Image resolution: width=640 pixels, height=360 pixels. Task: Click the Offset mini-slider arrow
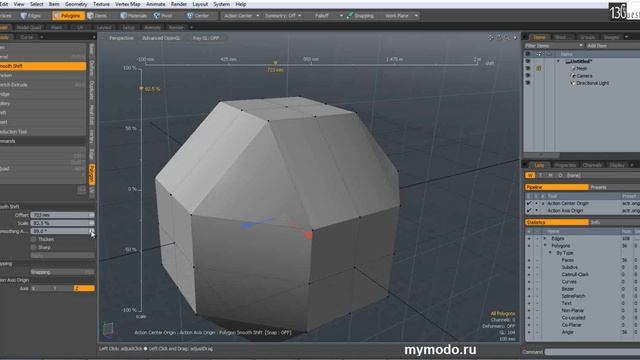92,215
